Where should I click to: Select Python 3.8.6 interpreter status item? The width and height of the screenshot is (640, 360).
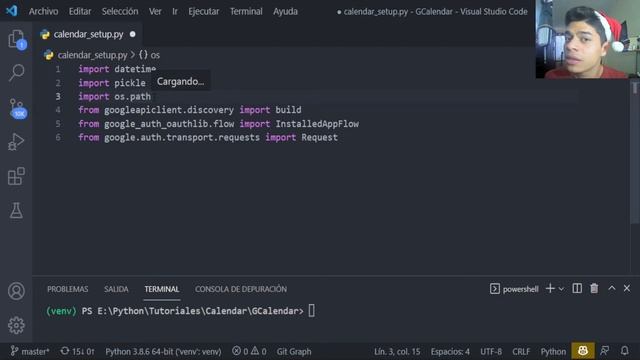(x=163, y=351)
